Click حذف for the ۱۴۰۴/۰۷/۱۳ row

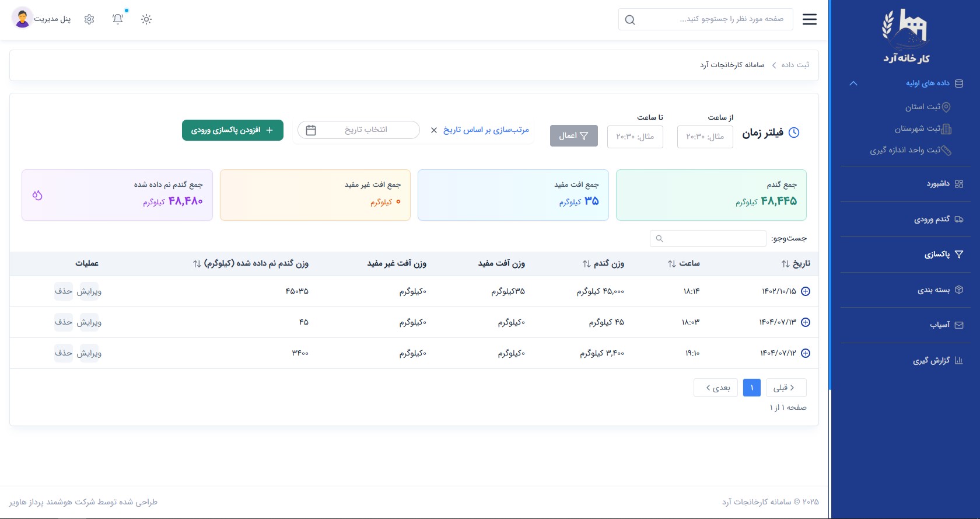point(64,322)
